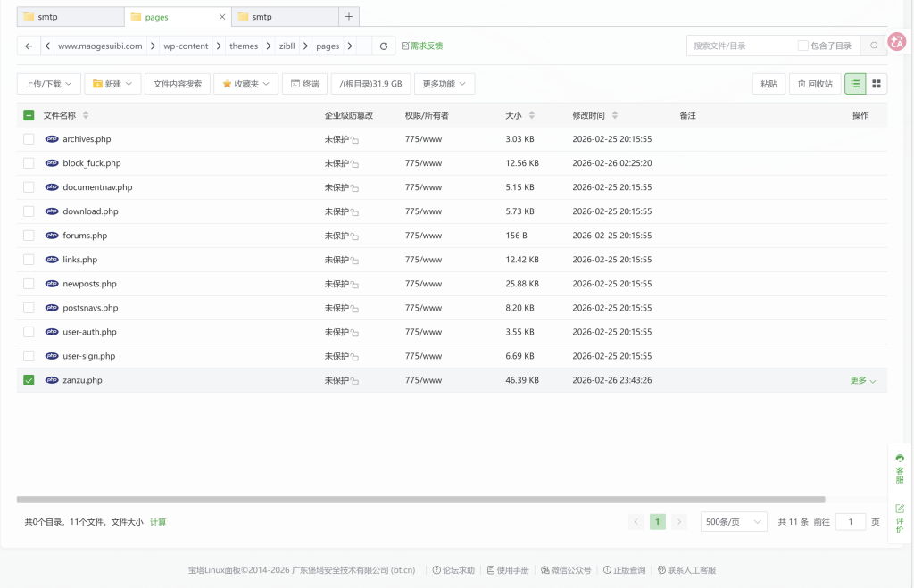Image resolution: width=914 pixels, height=588 pixels.
Task: Check the archives.php checkbox
Action: coord(29,138)
